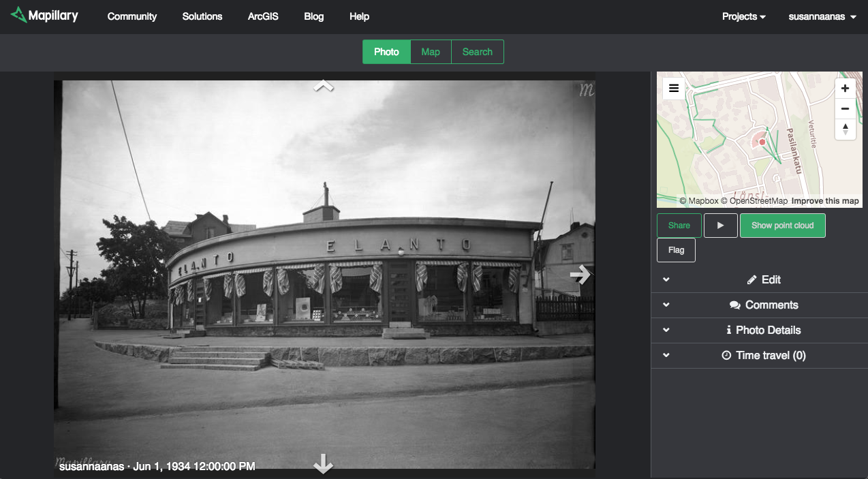This screenshot has width=868, height=479.
Task: Open the map layers hamburger menu
Action: (674, 89)
